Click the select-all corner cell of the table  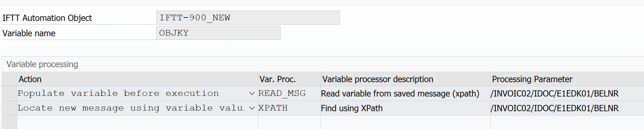(9, 79)
